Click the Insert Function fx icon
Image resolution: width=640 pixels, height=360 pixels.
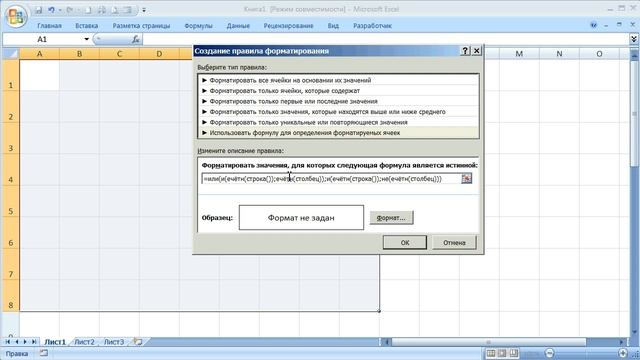(x=136, y=39)
